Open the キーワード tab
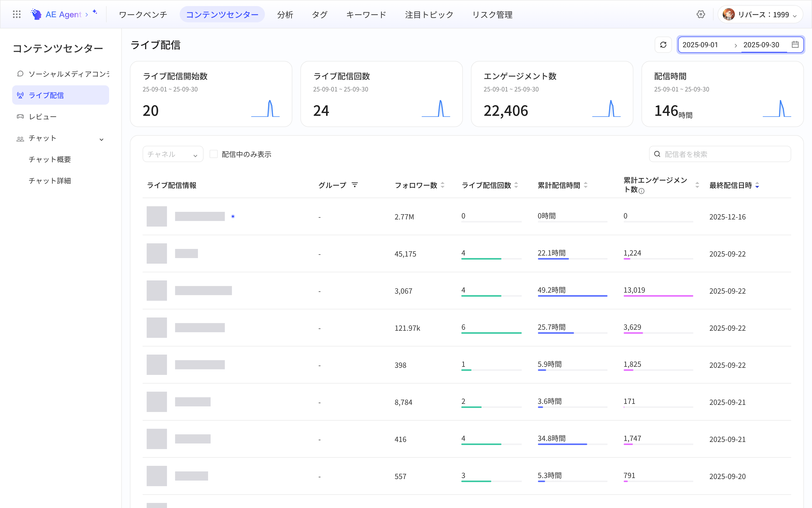812x508 pixels. point(366,14)
